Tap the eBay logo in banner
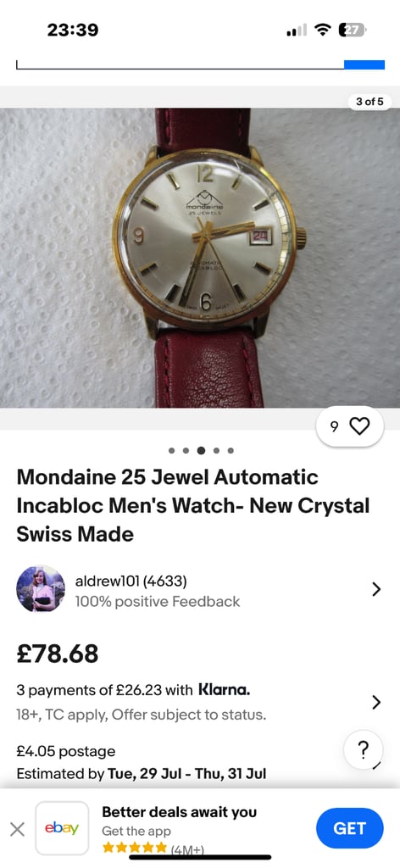The image size is (400, 868). coord(62,828)
